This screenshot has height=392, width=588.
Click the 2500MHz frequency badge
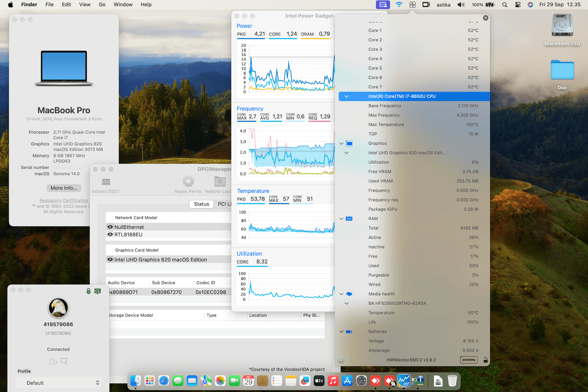tap(469, 360)
